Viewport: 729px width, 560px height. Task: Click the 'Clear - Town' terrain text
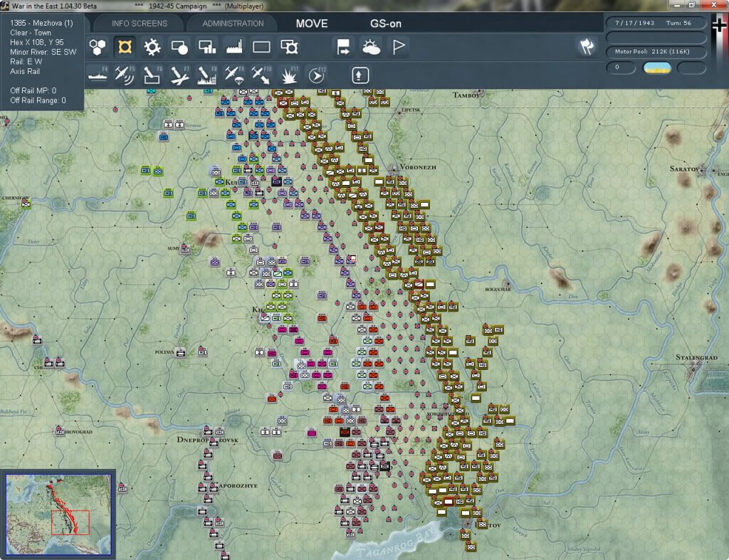(31, 33)
